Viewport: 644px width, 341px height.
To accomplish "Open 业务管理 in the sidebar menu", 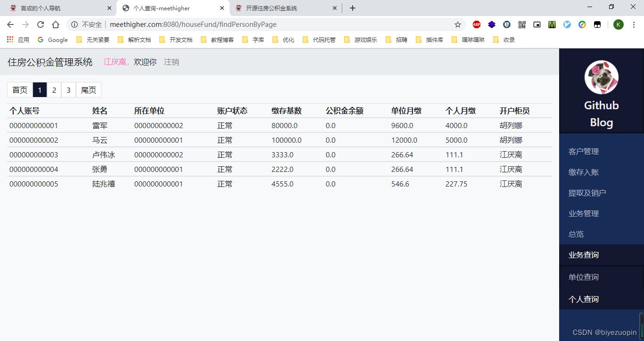I will (x=584, y=214).
